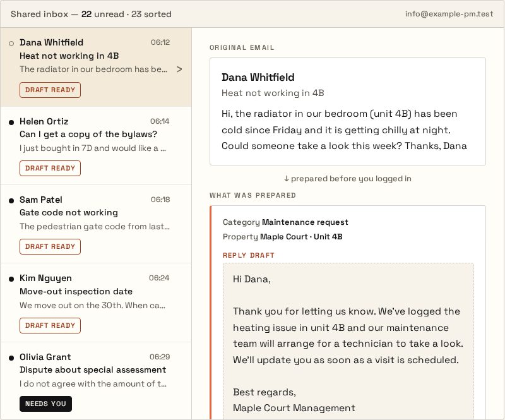
Task: Click the original email body from Dana
Action: [344, 130]
